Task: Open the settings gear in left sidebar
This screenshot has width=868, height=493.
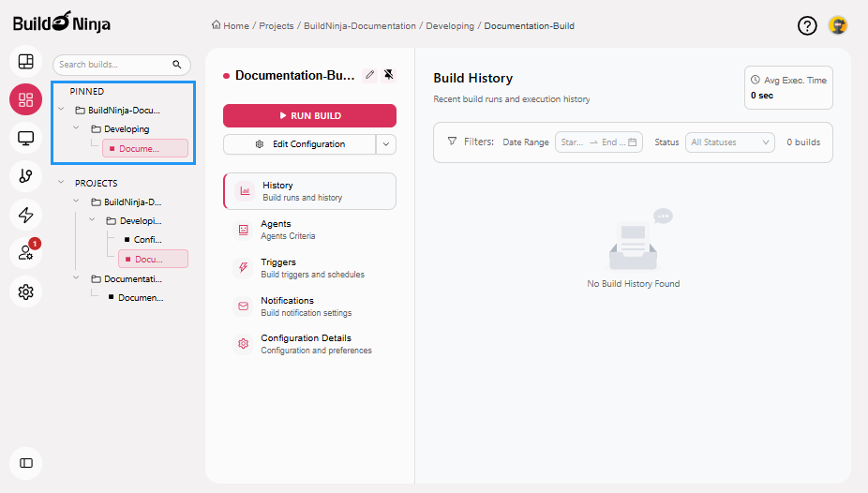Action: pos(25,292)
